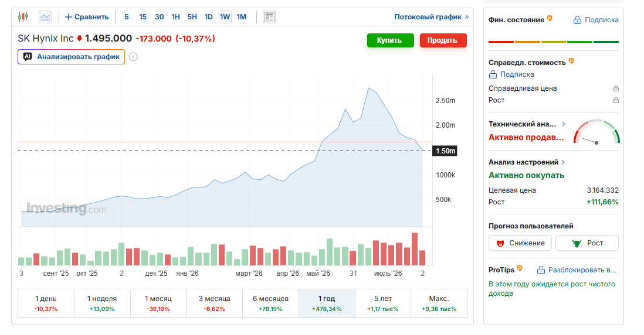This screenshot has width=644, height=335.
Task: Click lock icon in Справедливая цена row
Action: tap(616, 88)
